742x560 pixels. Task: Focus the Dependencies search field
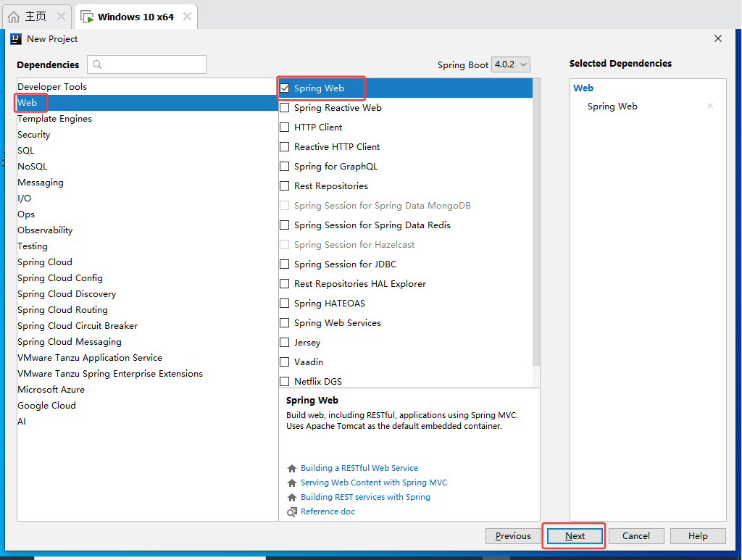(146, 64)
